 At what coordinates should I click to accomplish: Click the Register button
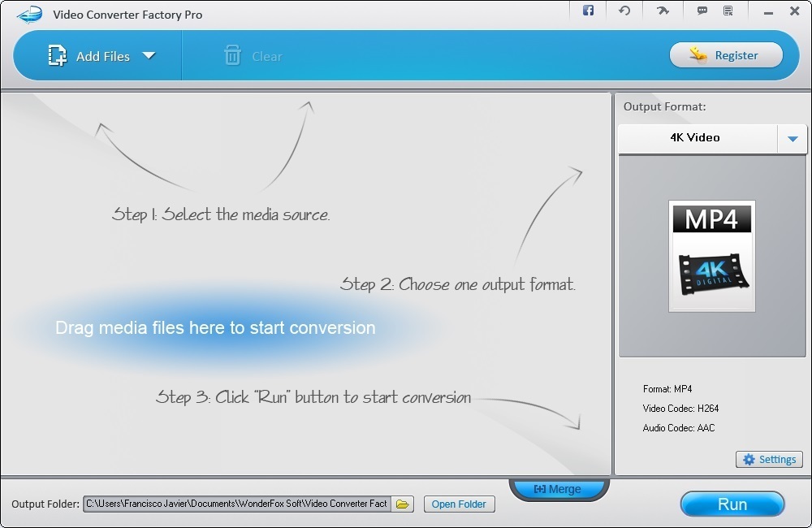click(726, 54)
